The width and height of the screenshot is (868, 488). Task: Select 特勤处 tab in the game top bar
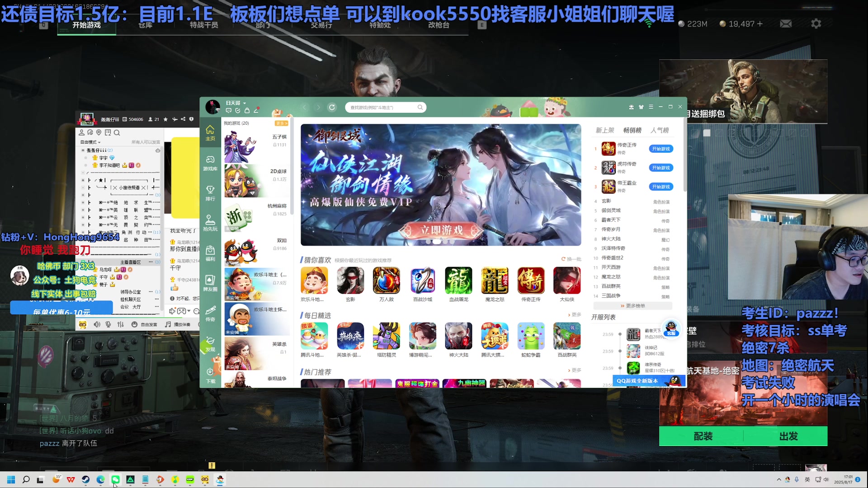[380, 25]
